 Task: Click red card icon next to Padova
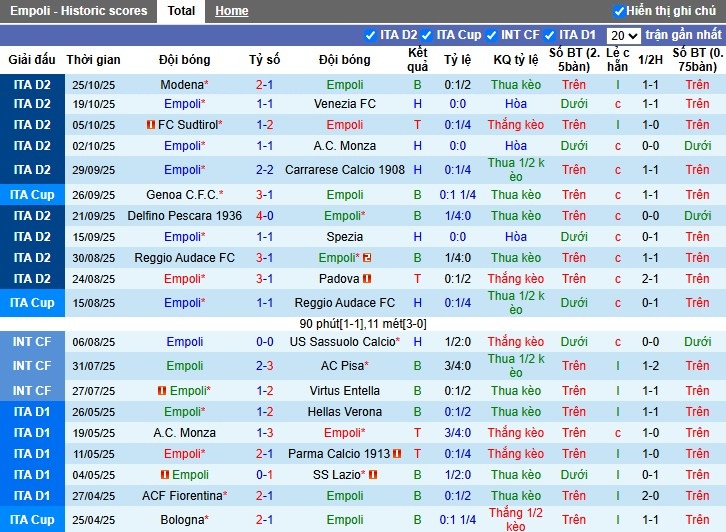[367, 279]
